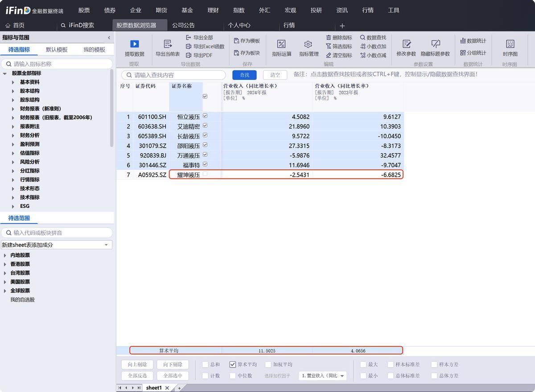
Task: Click the blue 查找 button
Action: pyautogui.click(x=244, y=75)
